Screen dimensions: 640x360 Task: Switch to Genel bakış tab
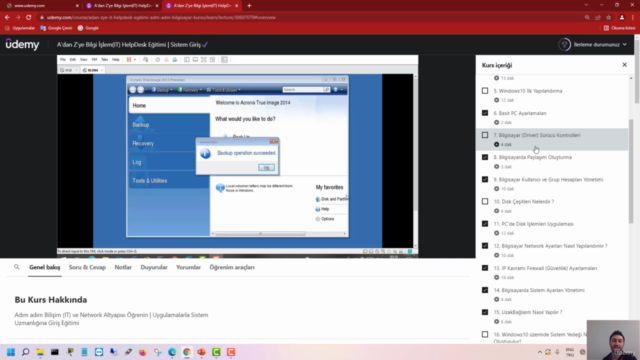(x=44, y=267)
